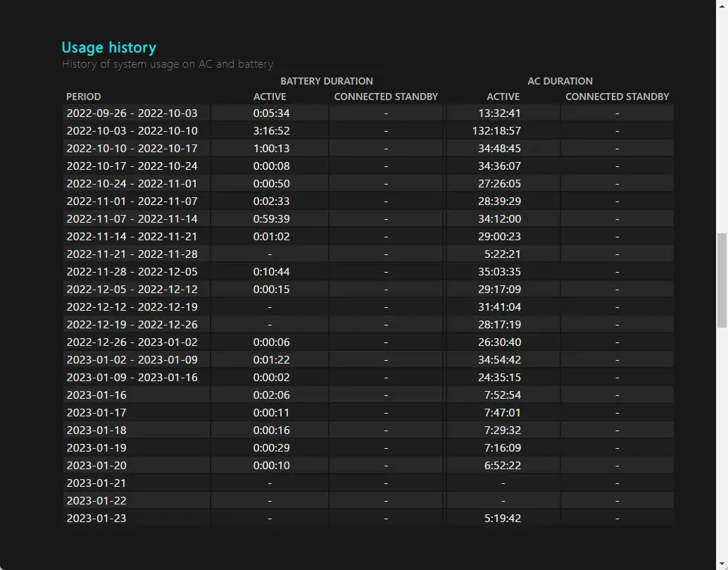Click the scrollbar up arrow

point(722,6)
